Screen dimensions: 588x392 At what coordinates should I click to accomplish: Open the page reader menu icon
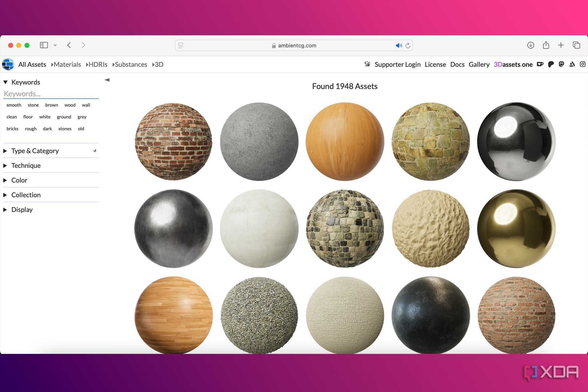pos(181,45)
